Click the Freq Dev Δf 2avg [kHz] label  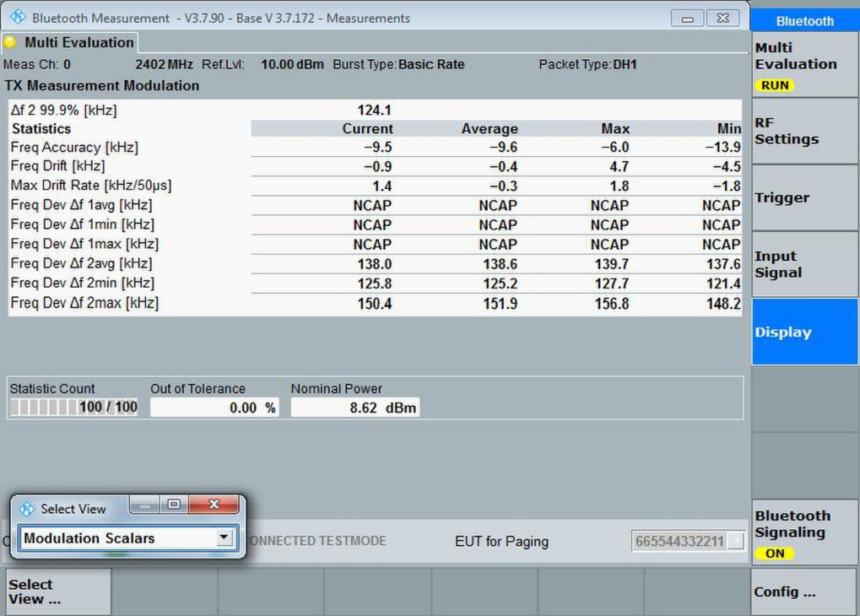pyautogui.click(x=82, y=263)
